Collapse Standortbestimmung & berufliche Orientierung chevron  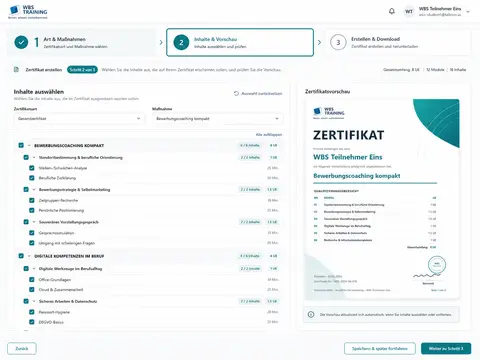coord(34,158)
